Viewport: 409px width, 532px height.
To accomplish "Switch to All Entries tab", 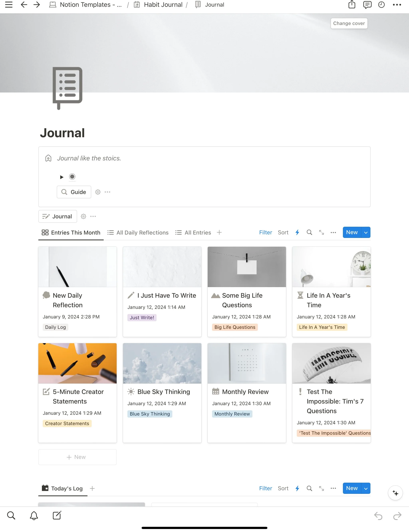I will [193, 232].
